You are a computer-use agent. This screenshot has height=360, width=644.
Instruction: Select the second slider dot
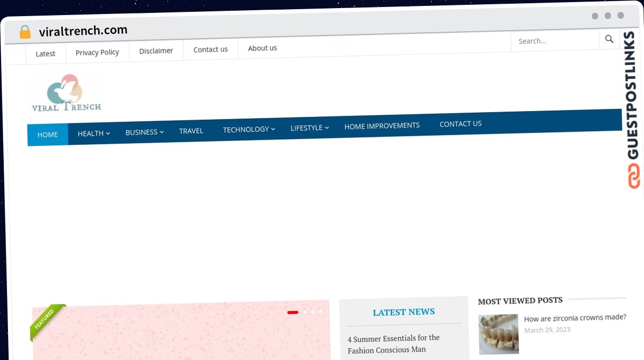[x=305, y=312]
